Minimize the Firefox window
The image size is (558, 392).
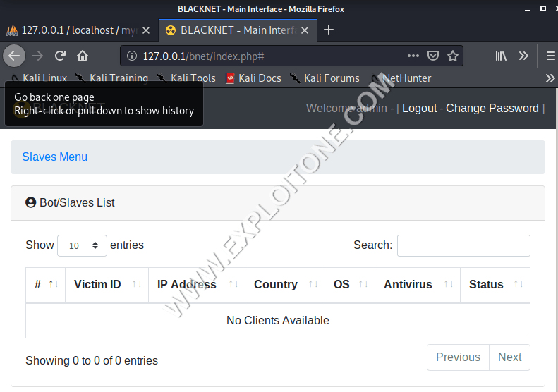tap(528, 10)
